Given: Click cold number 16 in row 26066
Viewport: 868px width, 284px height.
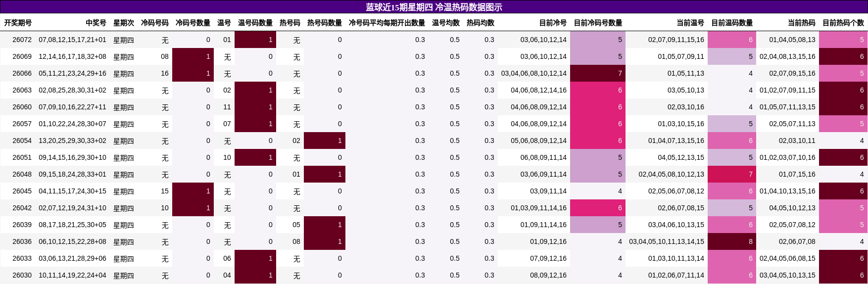Looking at the screenshot, I should pyautogui.click(x=165, y=73).
